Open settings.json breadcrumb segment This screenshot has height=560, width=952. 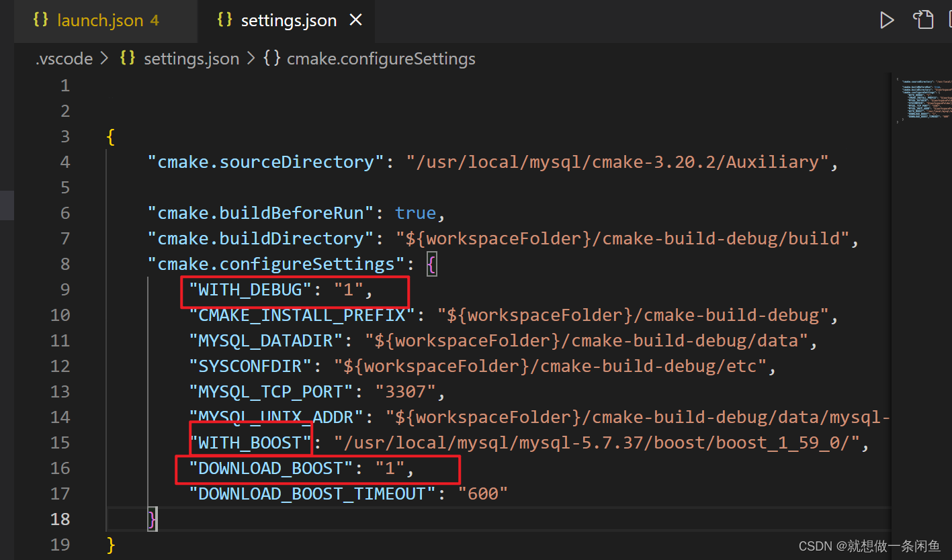click(x=191, y=59)
